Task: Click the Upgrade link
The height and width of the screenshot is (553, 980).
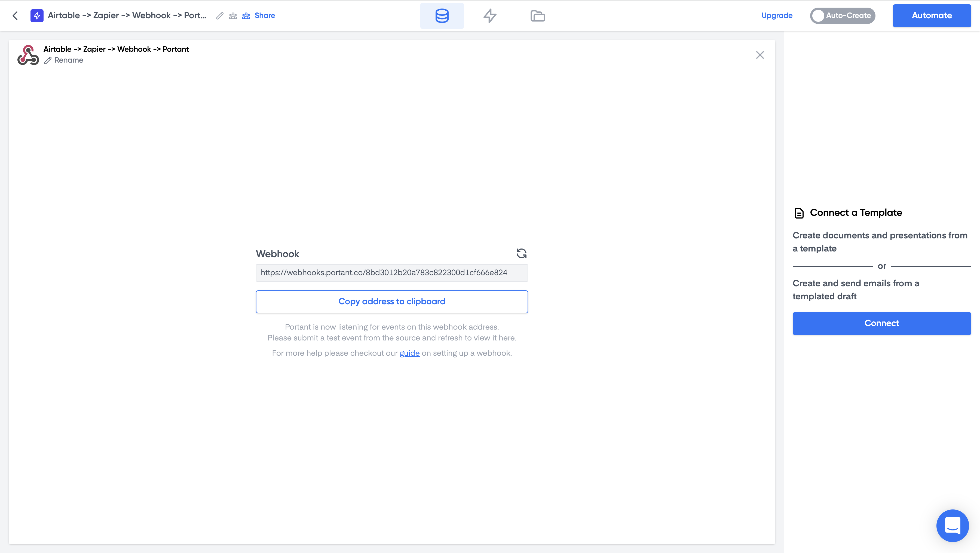Action: pyautogui.click(x=777, y=16)
